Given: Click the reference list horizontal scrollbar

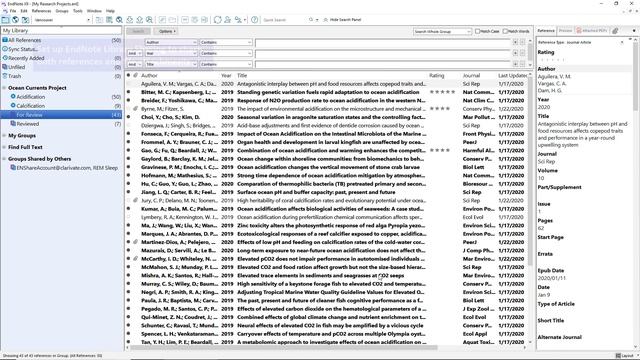Looking at the screenshot, I should [x=284, y=348].
